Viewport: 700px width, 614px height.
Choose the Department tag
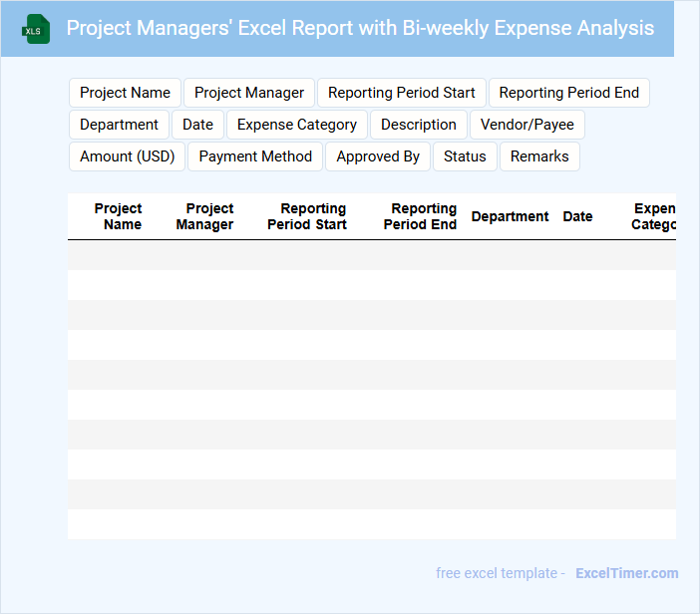[x=119, y=125]
